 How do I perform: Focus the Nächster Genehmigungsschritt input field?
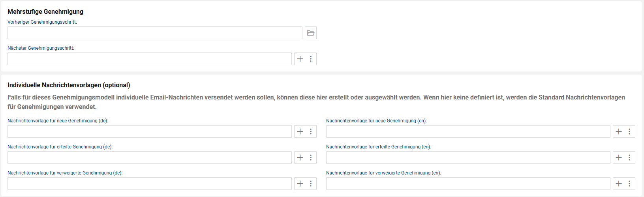tap(150, 59)
